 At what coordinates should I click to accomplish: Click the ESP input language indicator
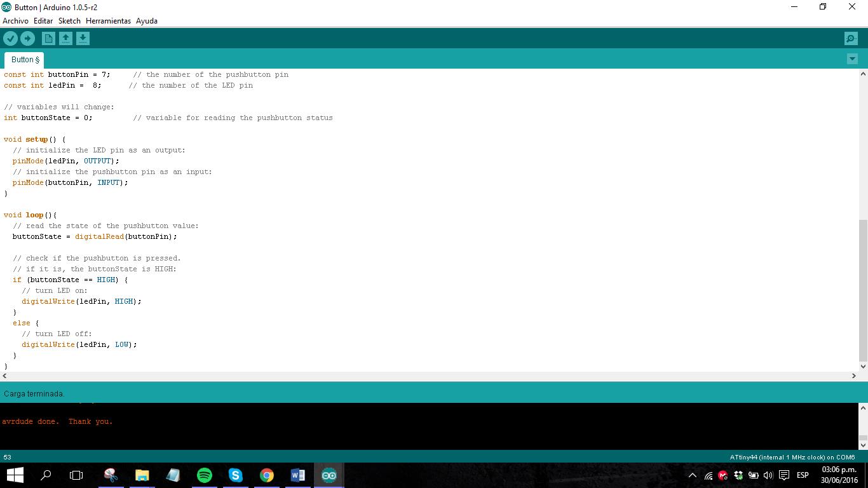(x=803, y=475)
